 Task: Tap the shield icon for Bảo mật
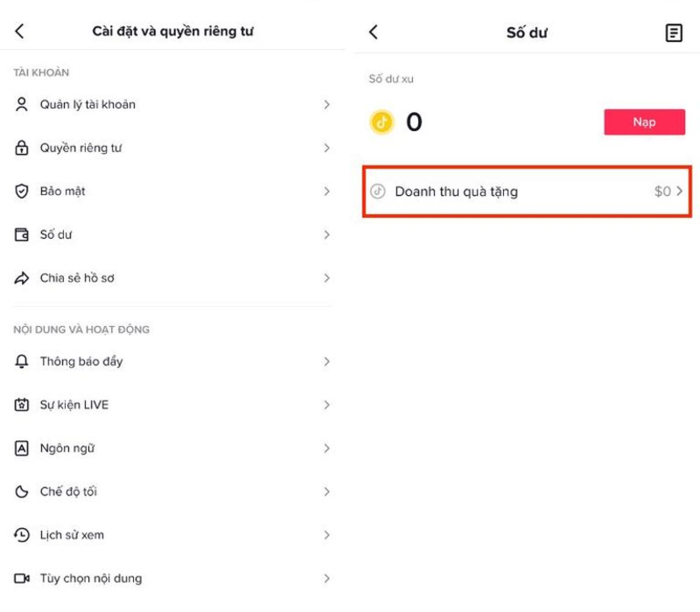click(23, 191)
